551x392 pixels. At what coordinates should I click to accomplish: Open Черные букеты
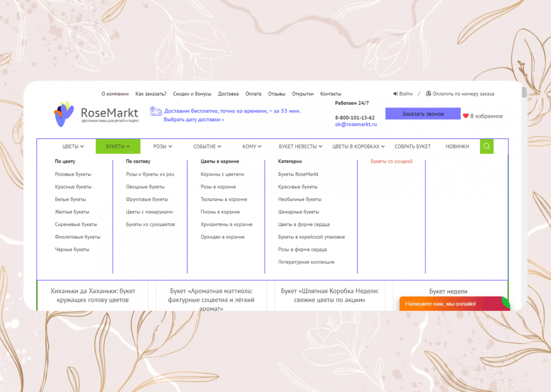(x=72, y=250)
